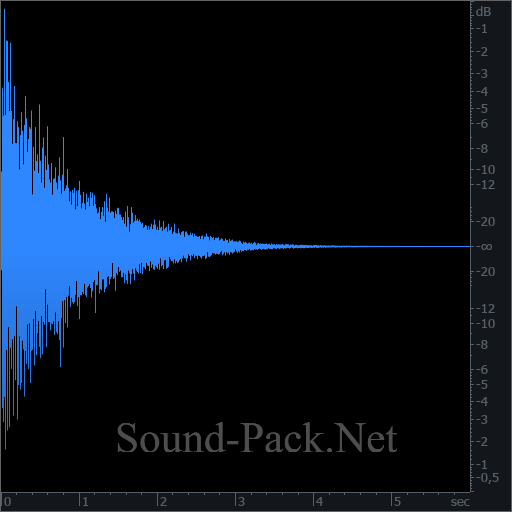The width and height of the screenshot is (512, 512).
Task: Click the 5 second timeline marker
Action: click(397, 502)
